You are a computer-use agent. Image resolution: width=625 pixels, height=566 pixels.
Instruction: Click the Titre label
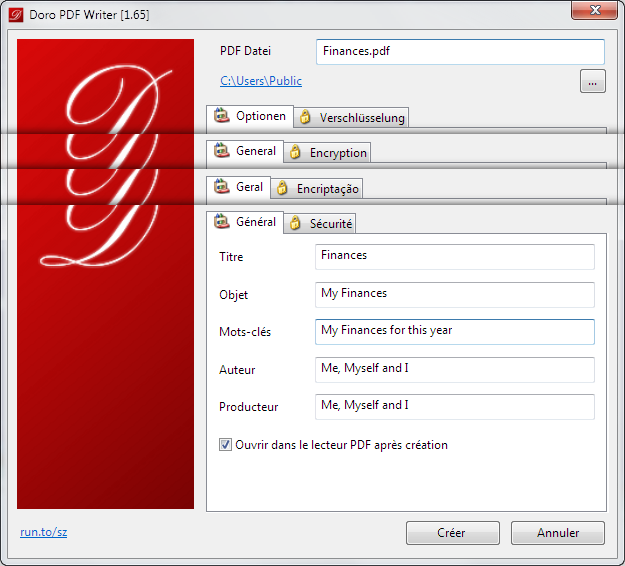coord(231,257)
